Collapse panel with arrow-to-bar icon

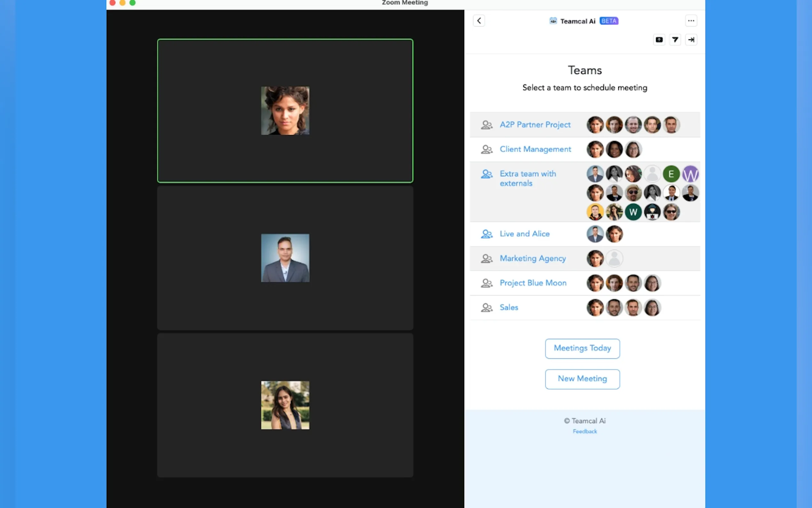[x=691, y=40]
